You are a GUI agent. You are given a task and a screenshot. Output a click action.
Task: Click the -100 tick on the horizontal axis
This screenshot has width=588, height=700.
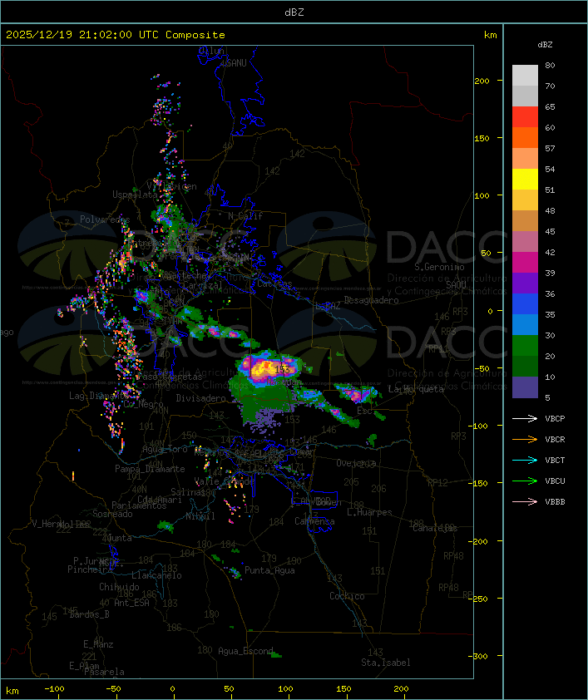(x=54, y=689)
